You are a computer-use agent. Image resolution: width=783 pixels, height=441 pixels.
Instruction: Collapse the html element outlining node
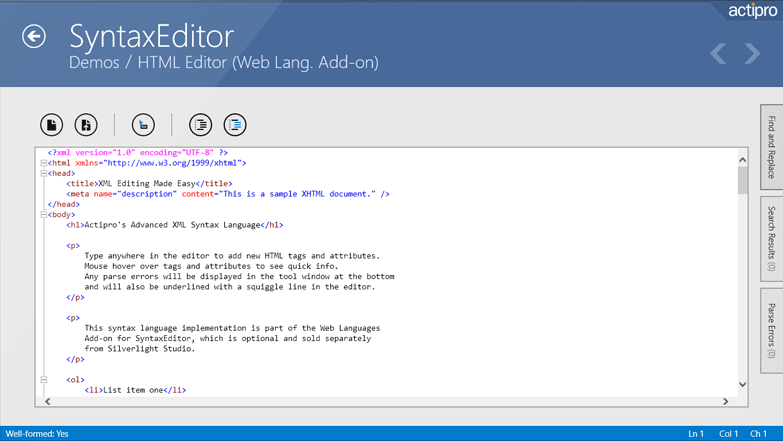[43, 163]
